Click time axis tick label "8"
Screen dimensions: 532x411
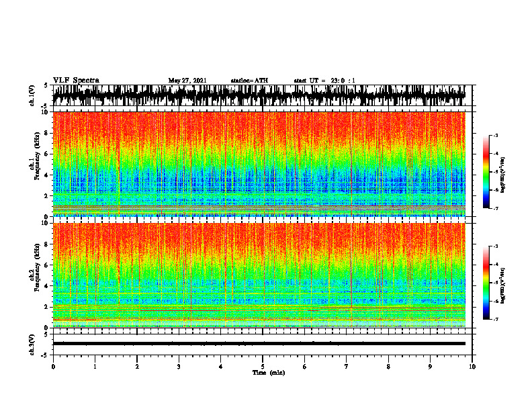388,367
